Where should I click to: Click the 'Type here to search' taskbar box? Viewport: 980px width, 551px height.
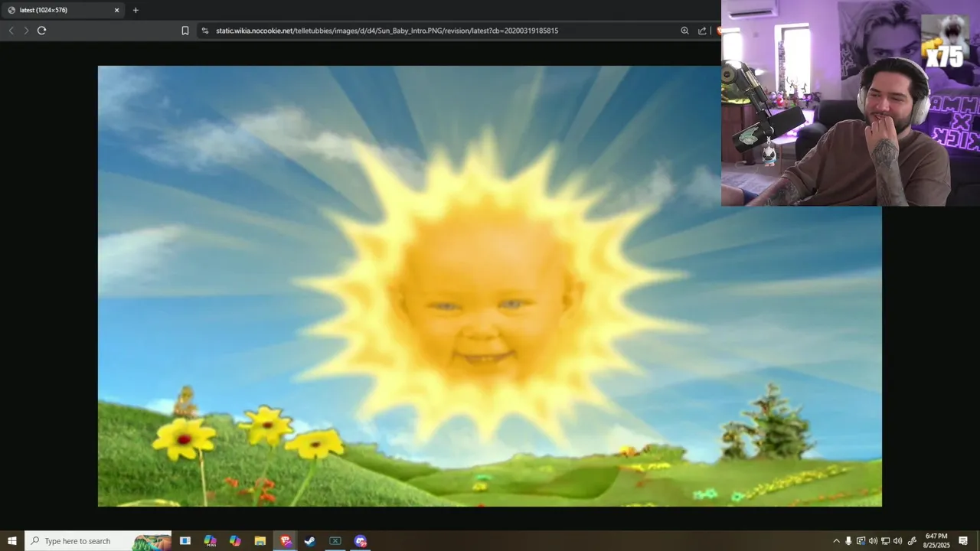pyautogui.click(x=98, y=541)
